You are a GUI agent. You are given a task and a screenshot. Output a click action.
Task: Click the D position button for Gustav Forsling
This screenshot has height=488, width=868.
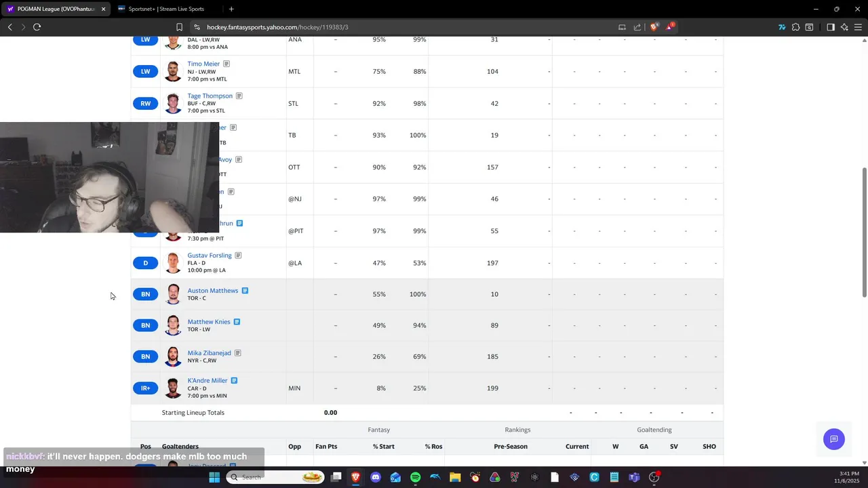coord(145,263)
